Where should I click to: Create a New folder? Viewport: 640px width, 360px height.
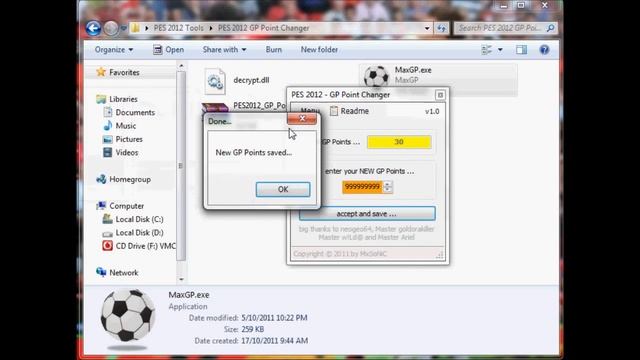[319, 49]
